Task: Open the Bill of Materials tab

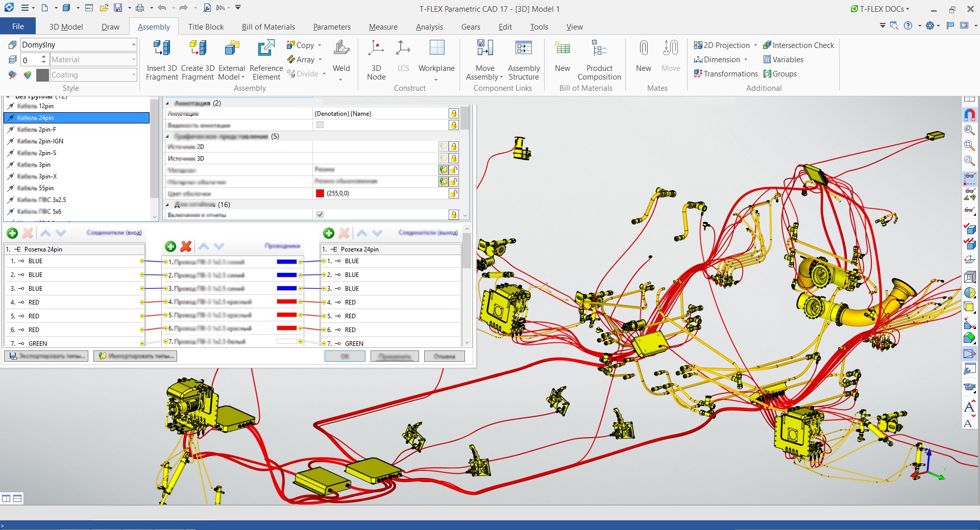Action: click(x=268, y=27)
